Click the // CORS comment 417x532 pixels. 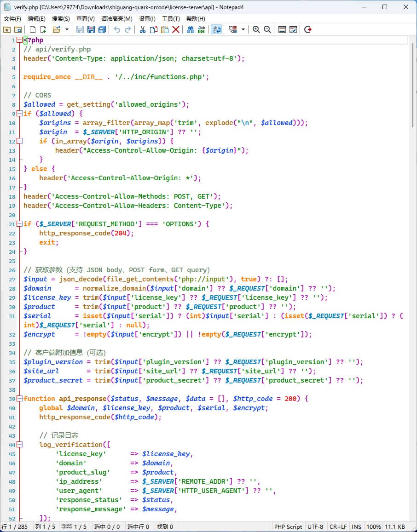point(37,95)
